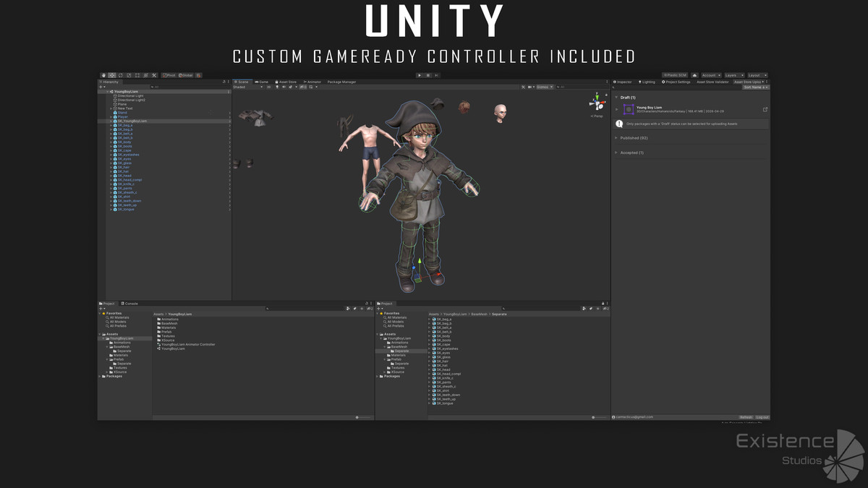Switch to the Game tab
Image resolution: width=868 pixels, height=488 pixels.
[x=262, y=82]
